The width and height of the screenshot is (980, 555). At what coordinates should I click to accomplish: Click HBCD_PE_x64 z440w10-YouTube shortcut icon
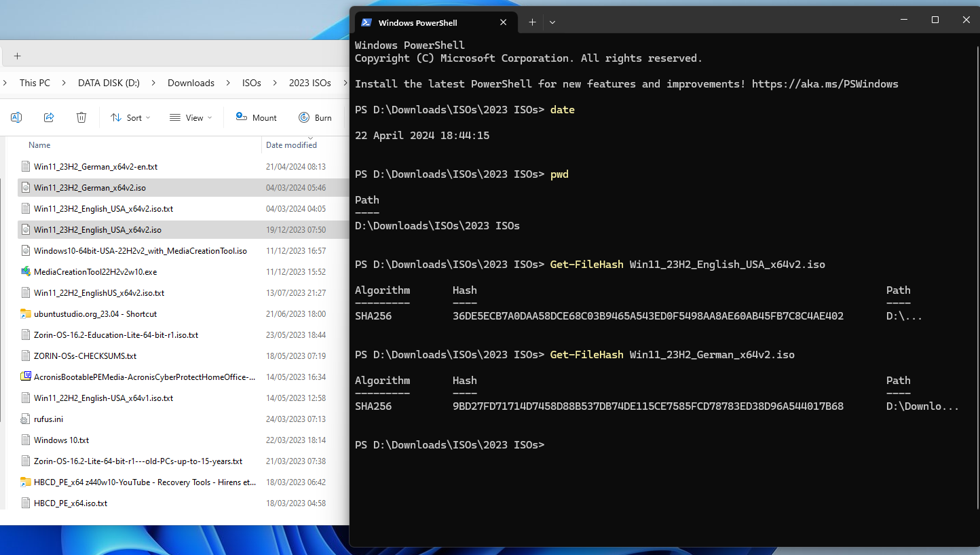pyautogui.click(x=26, y=482)
